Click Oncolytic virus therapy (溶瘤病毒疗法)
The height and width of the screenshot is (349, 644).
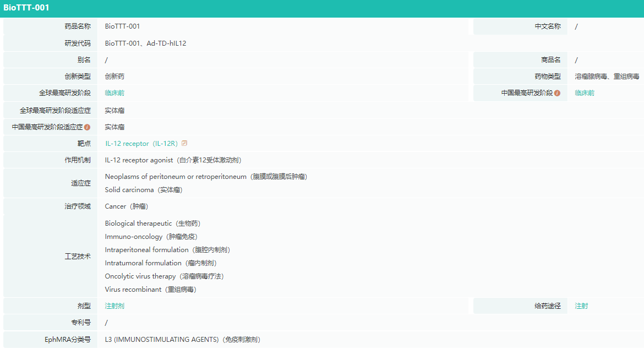pyautogui.click(x=164, y=276)
